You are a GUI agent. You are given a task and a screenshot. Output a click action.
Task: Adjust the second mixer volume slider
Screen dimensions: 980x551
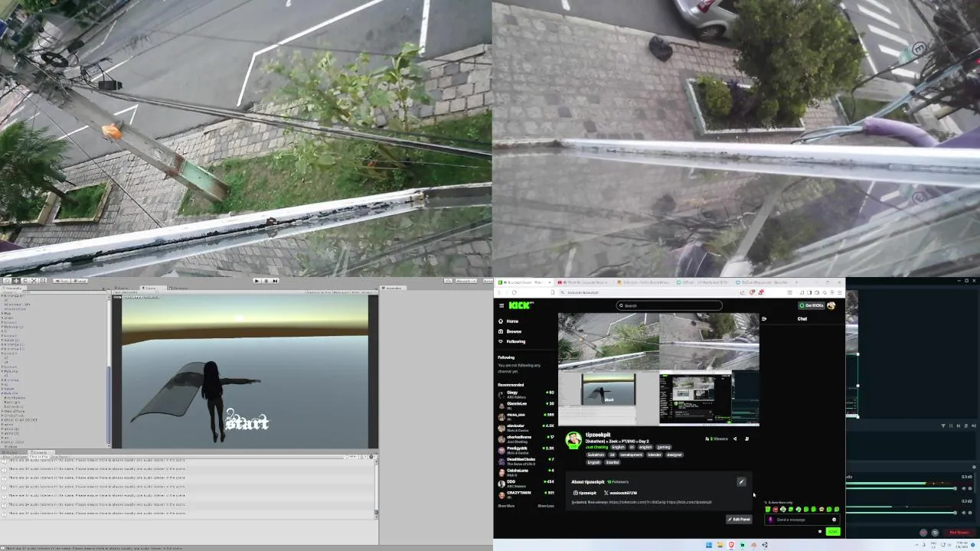pos(901,513)
